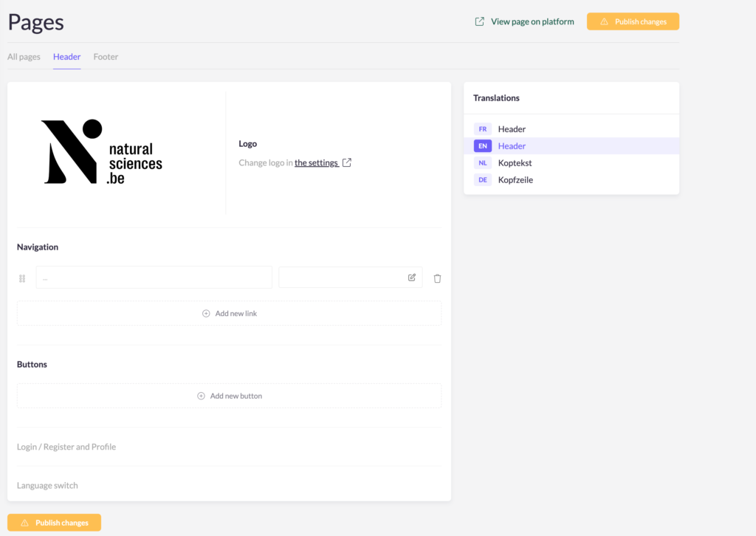Click the edit icon in navigation link field
Image resolution: width=756 pixels, height=536 pixels.
412,278
